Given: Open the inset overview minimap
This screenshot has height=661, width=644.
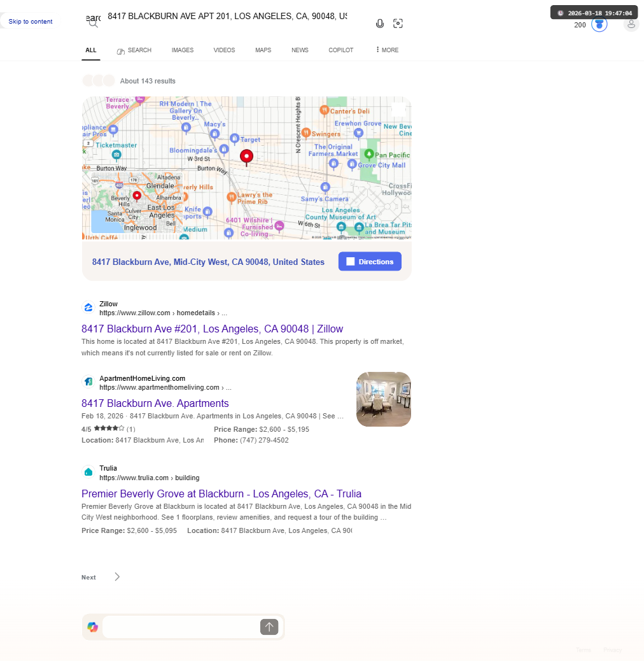Looking at the screenshot, I should [x=137, y=203].
